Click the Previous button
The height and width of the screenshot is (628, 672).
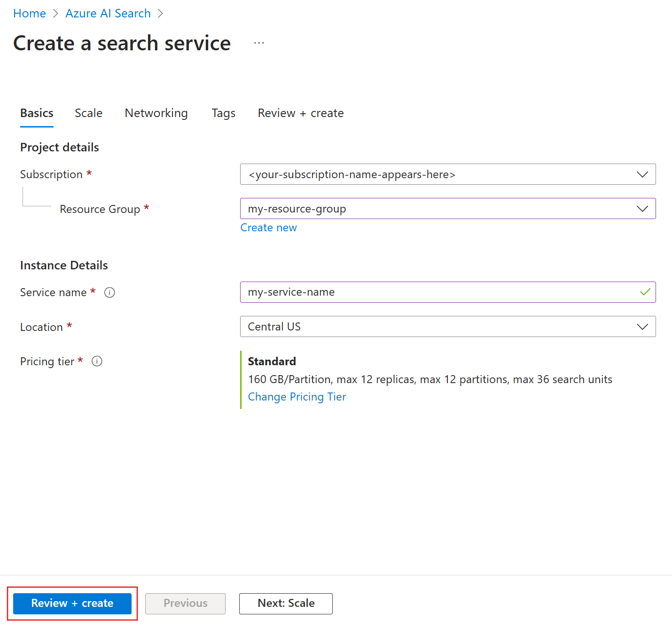tap(185, 603)
